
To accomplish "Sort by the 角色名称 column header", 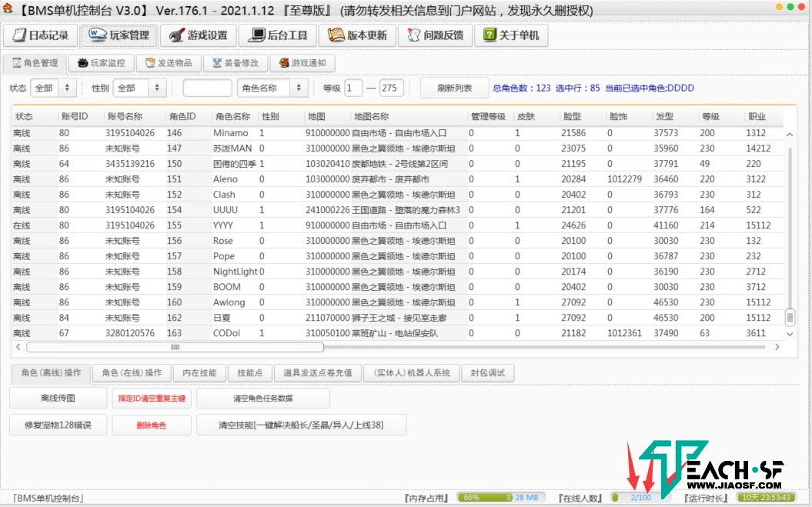I will coord(235,116).
